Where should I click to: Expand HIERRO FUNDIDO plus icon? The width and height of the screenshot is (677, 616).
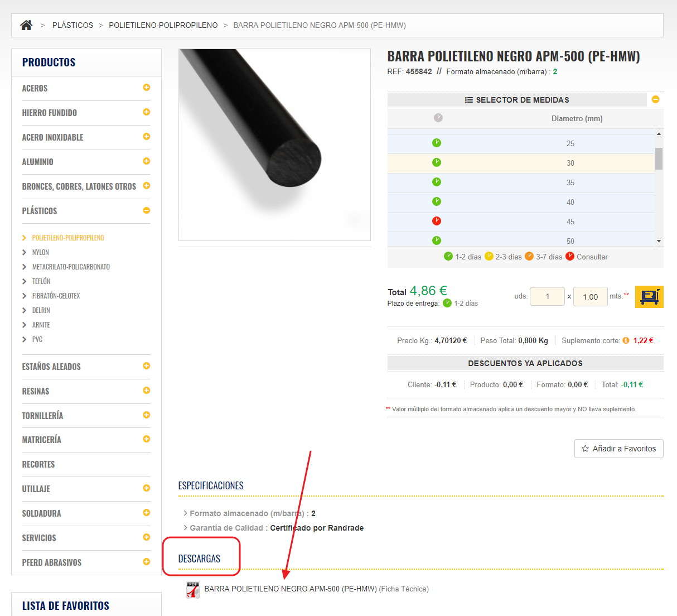(x=147, y=112)
